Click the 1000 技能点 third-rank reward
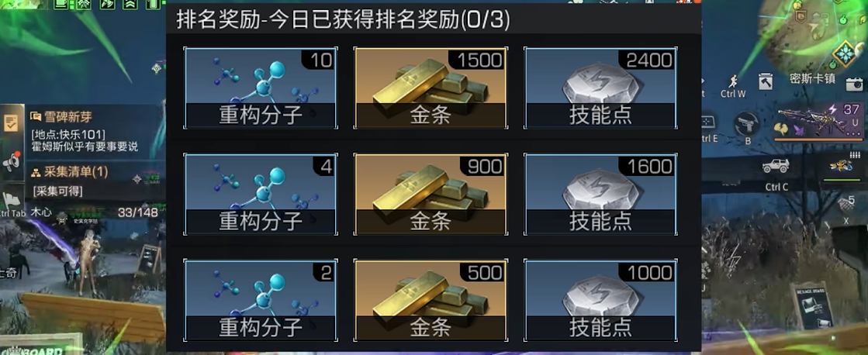 click(x=600, y=301)
